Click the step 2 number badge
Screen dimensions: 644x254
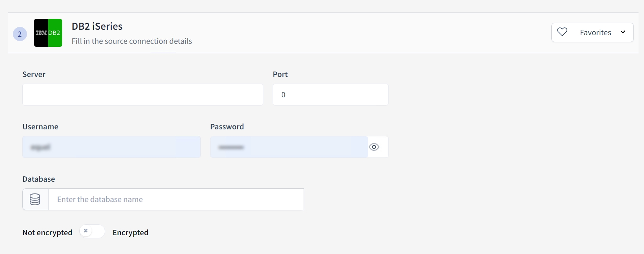point(20,34)
